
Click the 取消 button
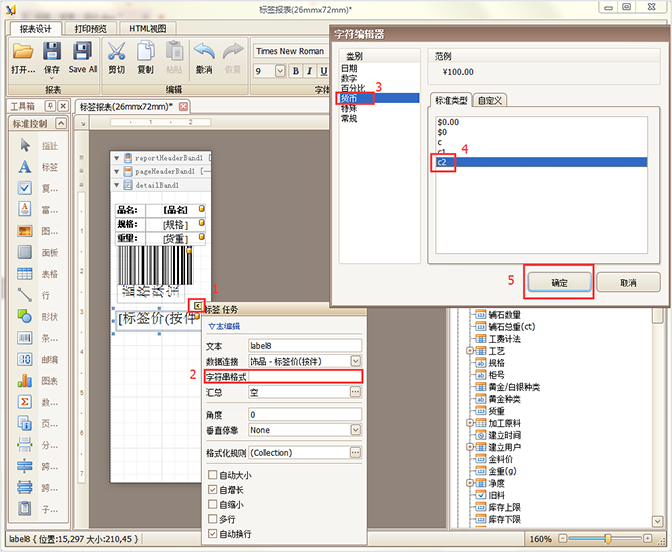pyautogui.click(x=628, y=283)
